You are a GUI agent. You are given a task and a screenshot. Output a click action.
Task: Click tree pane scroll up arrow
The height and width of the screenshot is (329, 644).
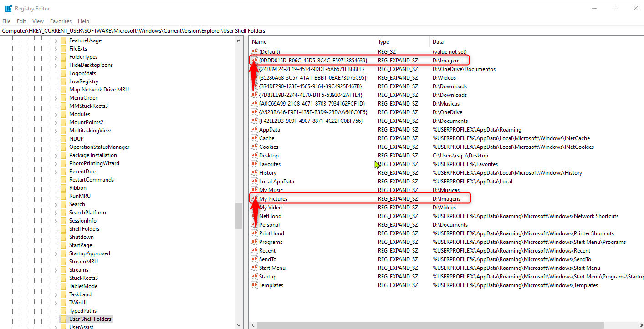239,40
